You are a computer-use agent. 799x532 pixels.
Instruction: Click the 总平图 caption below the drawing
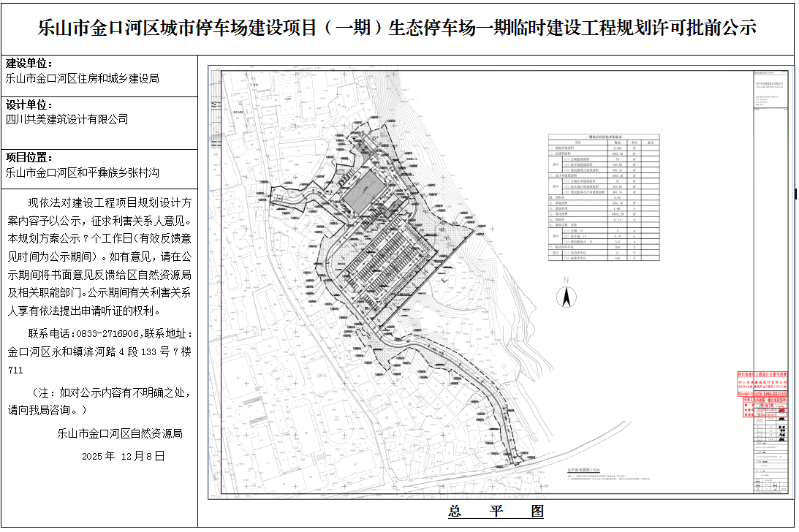tap(496, 512)
